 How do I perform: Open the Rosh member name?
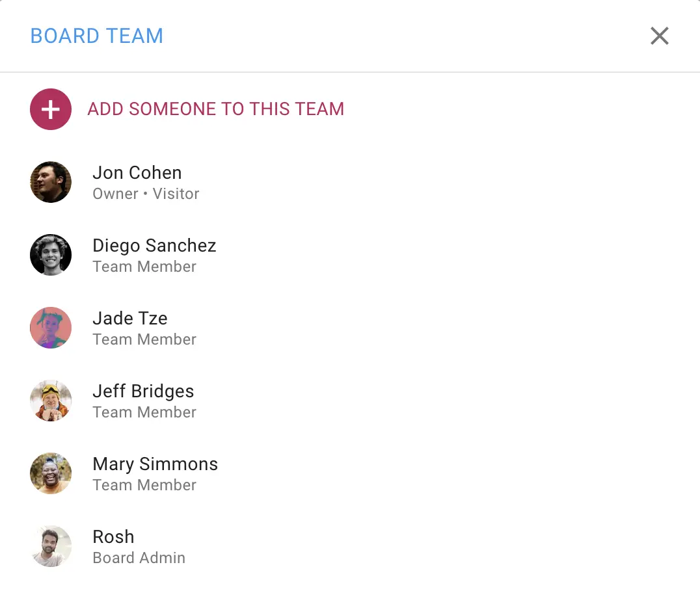coord(113,537)
